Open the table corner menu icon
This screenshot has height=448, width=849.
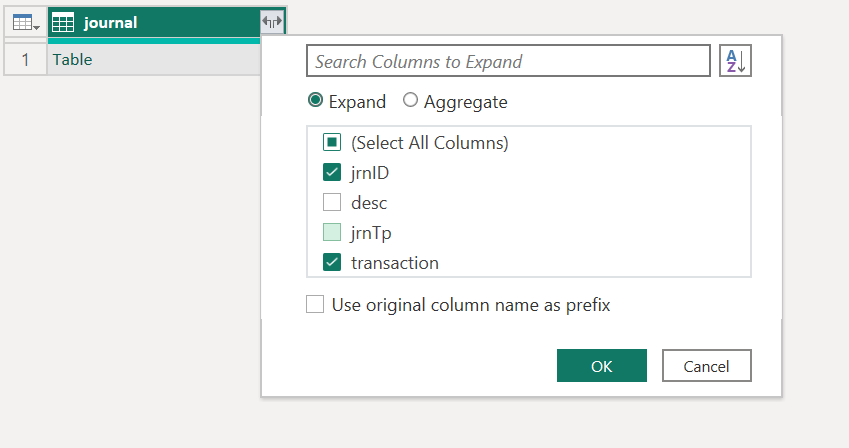tap(25, 22)
